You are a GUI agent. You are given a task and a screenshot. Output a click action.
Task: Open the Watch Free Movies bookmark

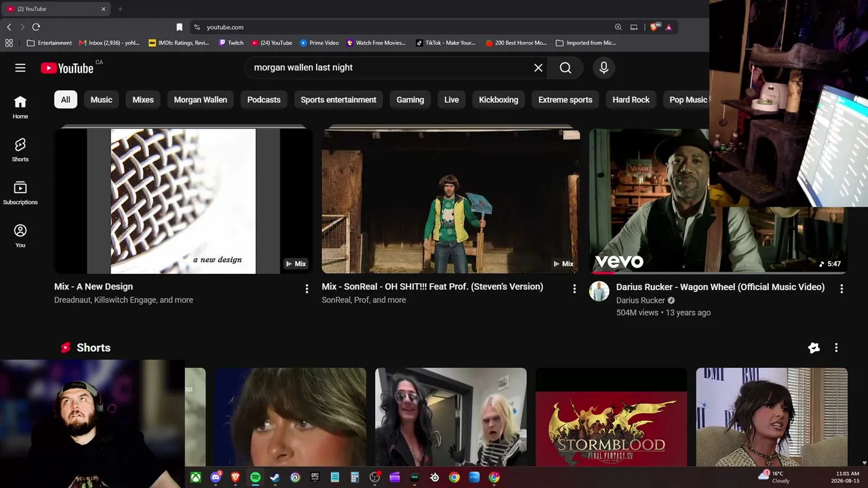click(x=376, y=43)
